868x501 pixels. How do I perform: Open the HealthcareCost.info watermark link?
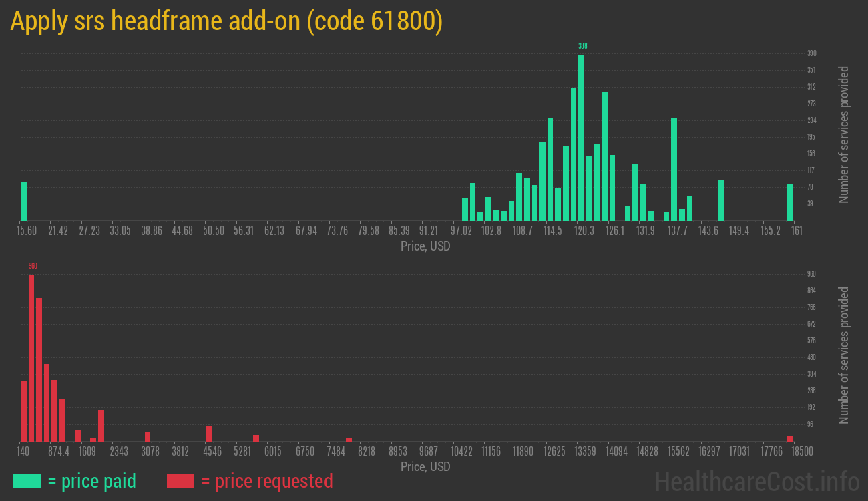point(756,481)
